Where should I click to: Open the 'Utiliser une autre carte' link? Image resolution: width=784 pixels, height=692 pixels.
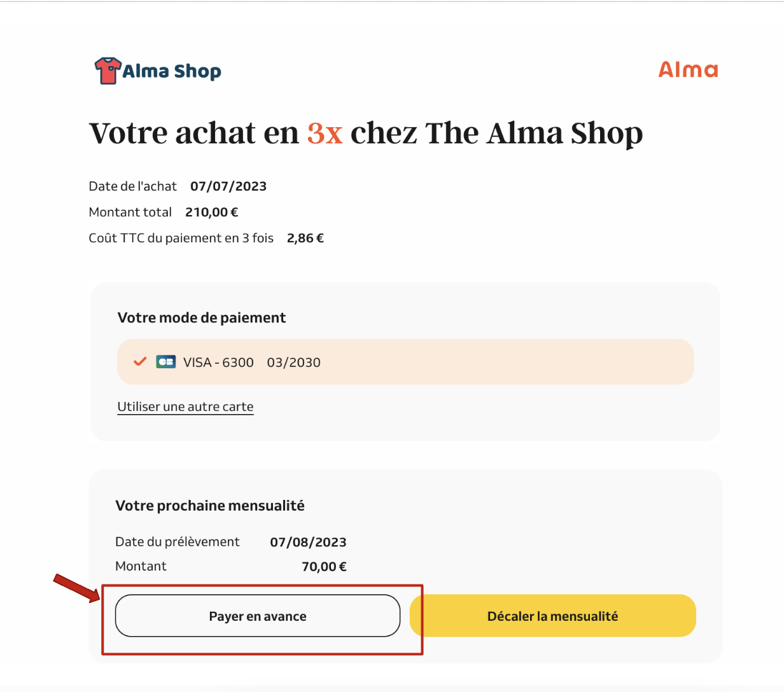click(x=185, y=407)
